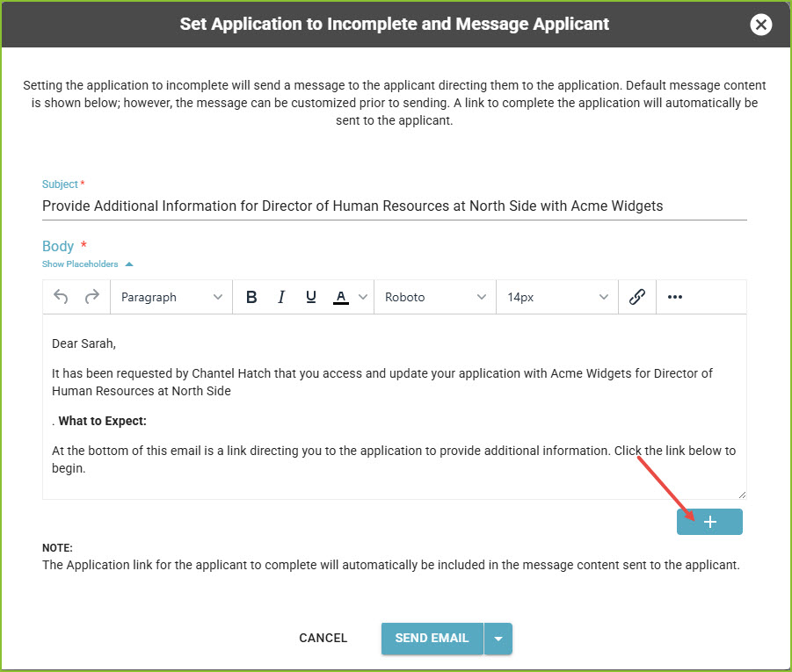Open the Roboto font family dropdown
Viewport: 792px width, 672px height.
435,297
